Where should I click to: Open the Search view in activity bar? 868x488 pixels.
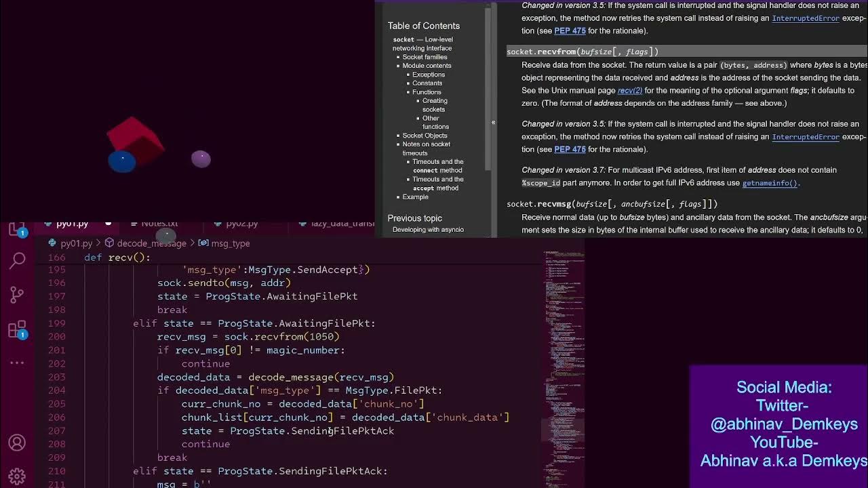click(x=17, y=260)
